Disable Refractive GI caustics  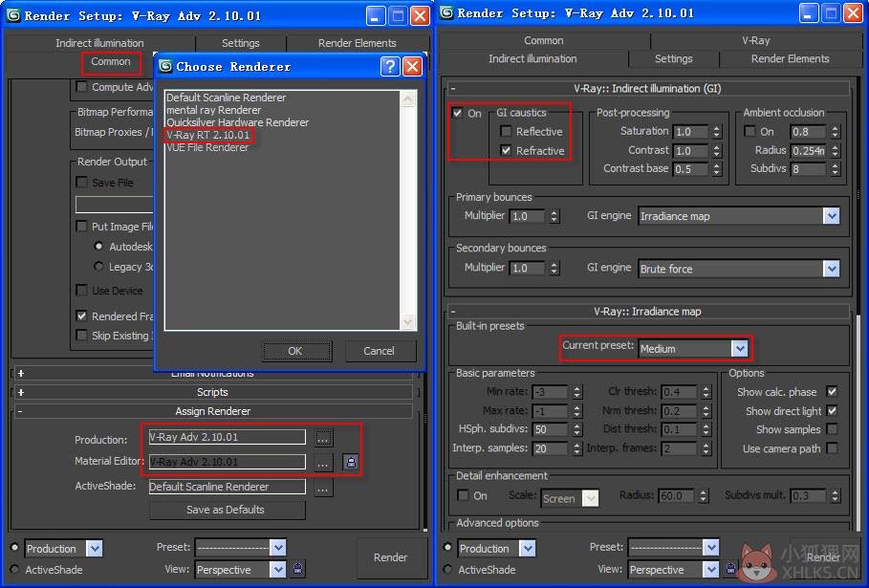[506, 150]
